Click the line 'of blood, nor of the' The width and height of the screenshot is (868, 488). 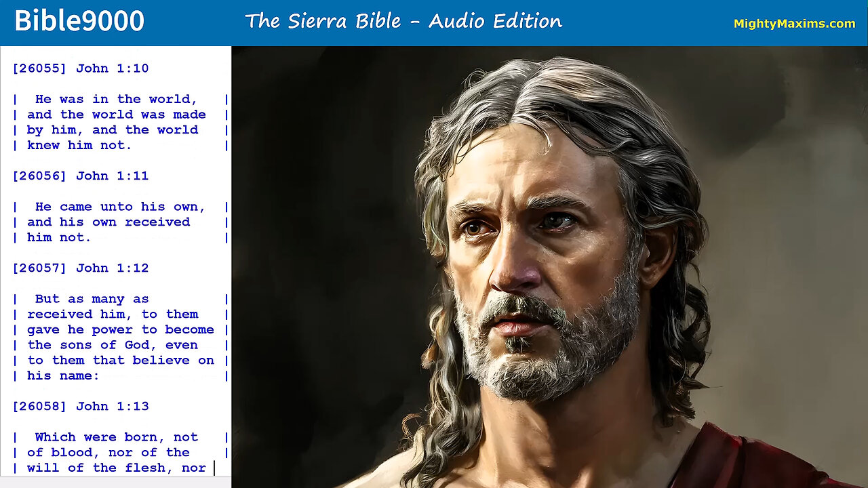(x=108, y=453)
